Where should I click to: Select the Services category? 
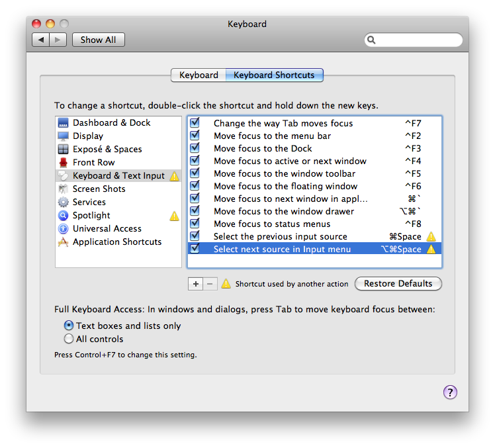[118, 202]
